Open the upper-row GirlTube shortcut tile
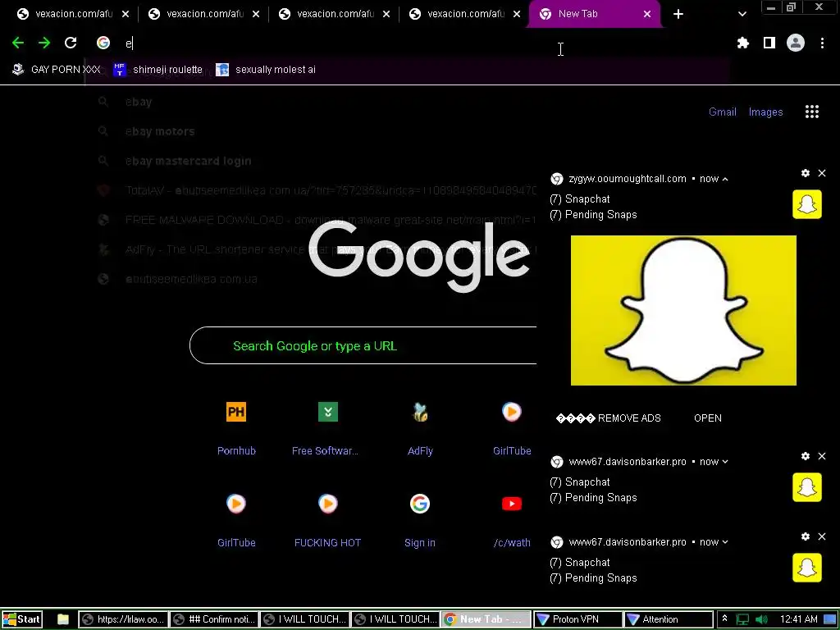Image resolution: width=840 pixels, height=630 pixels. tap(512, 428)
